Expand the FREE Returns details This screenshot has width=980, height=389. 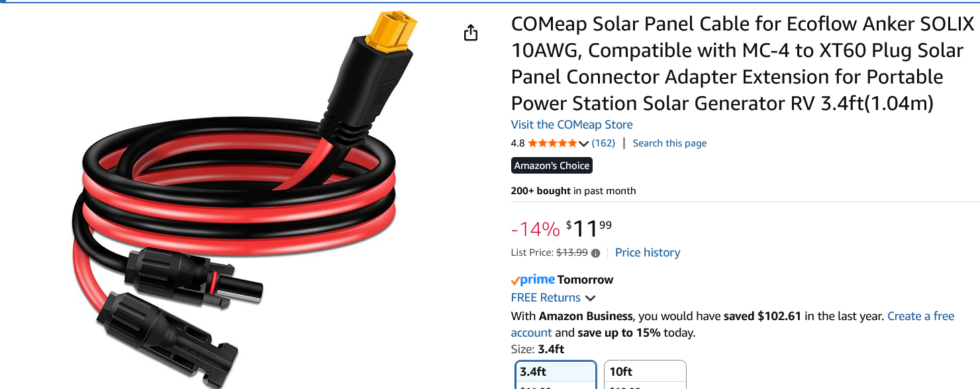(x=545, y=298)
